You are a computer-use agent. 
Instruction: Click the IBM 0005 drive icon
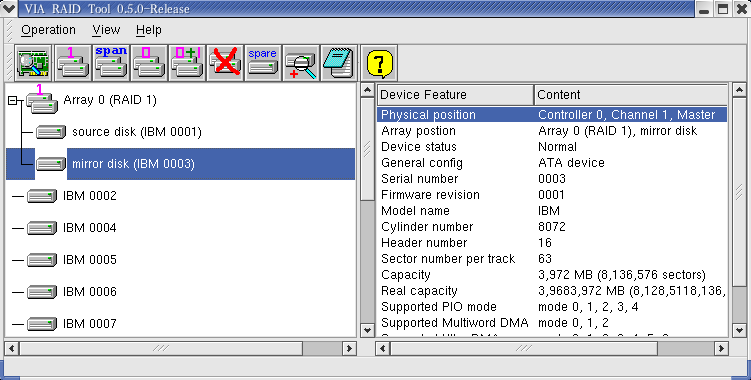click(x=42, y=260)
